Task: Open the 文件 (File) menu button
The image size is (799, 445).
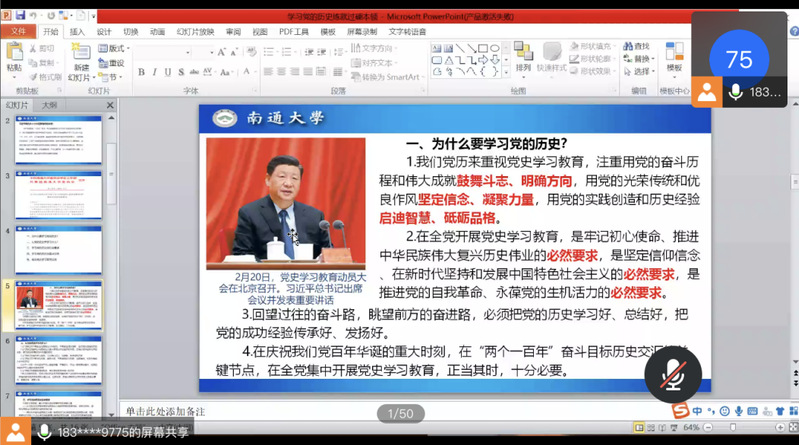Action: 17,31
